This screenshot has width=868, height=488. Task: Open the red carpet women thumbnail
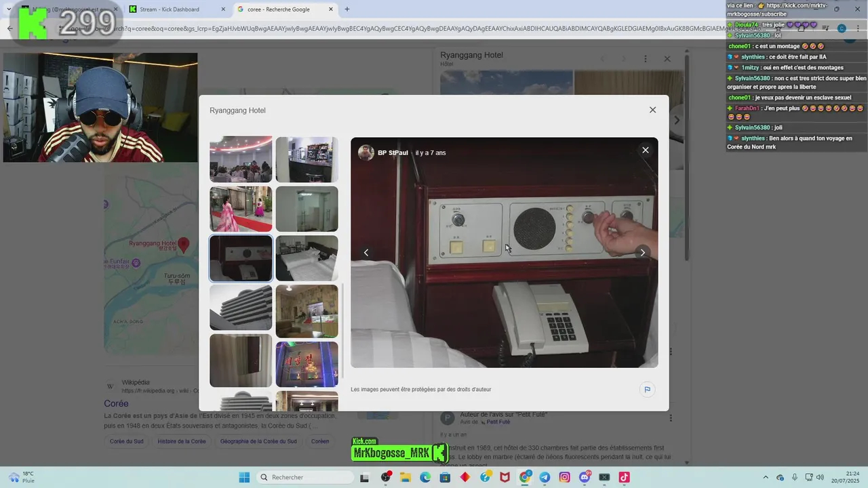point(241,209)
